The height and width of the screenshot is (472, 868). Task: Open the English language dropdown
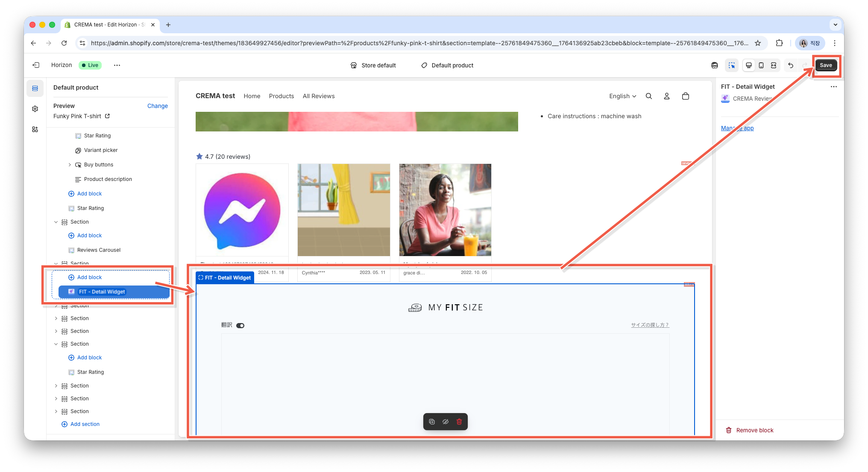coord(622,96)
